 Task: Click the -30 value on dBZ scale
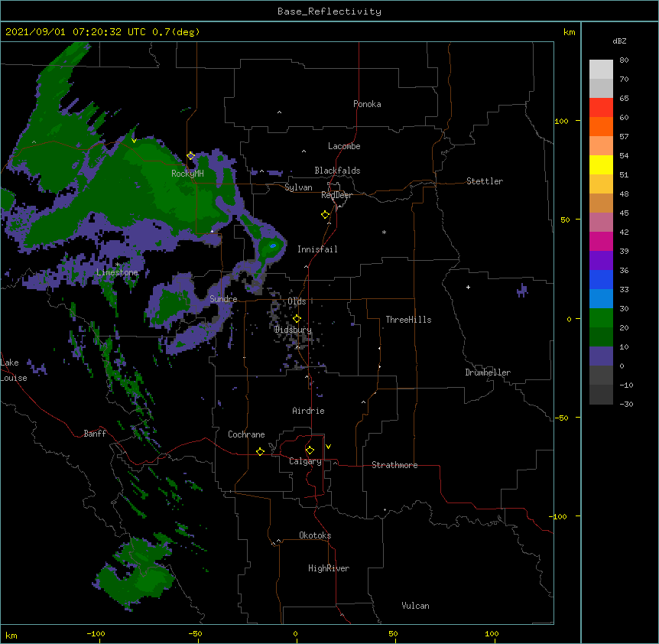626,404
